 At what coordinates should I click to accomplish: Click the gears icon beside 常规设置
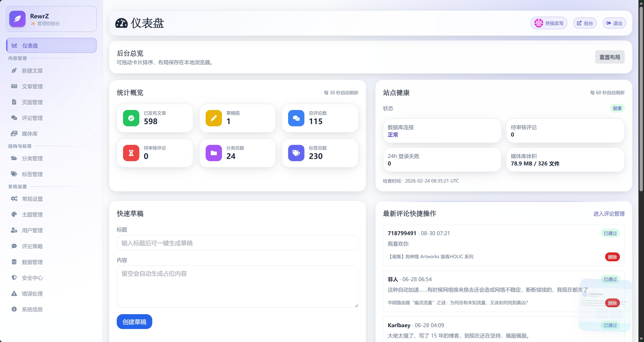14,199
